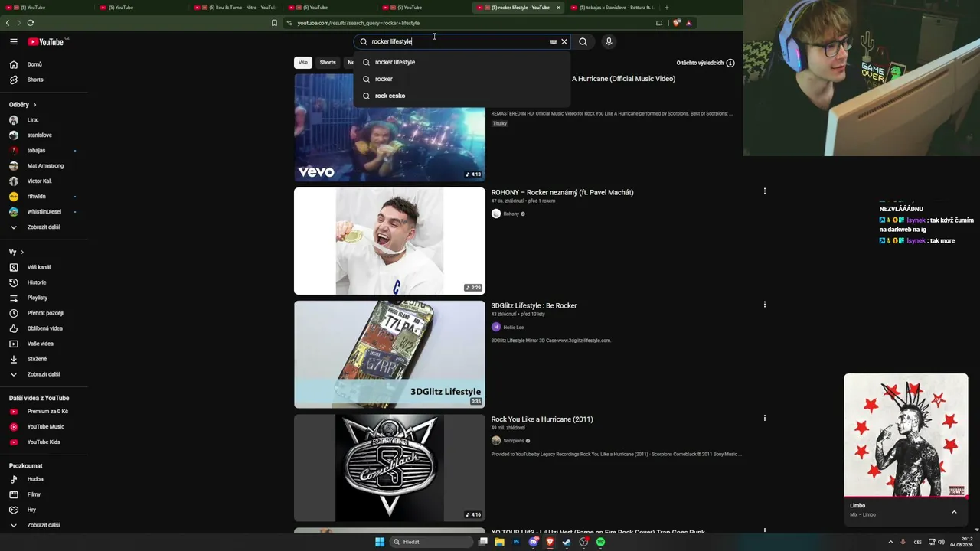Image resolution: width=980 pixels, height=551 pixels.
Task: Open Scorpions channel link under video
Action: 514,441
